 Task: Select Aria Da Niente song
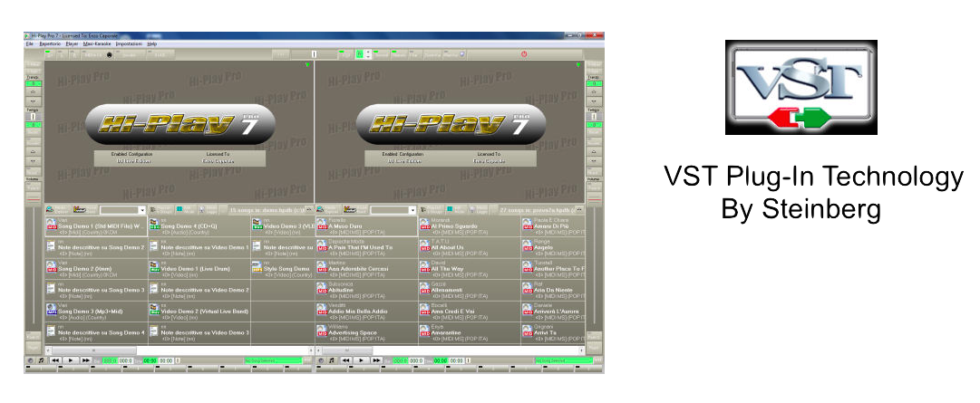552,290
